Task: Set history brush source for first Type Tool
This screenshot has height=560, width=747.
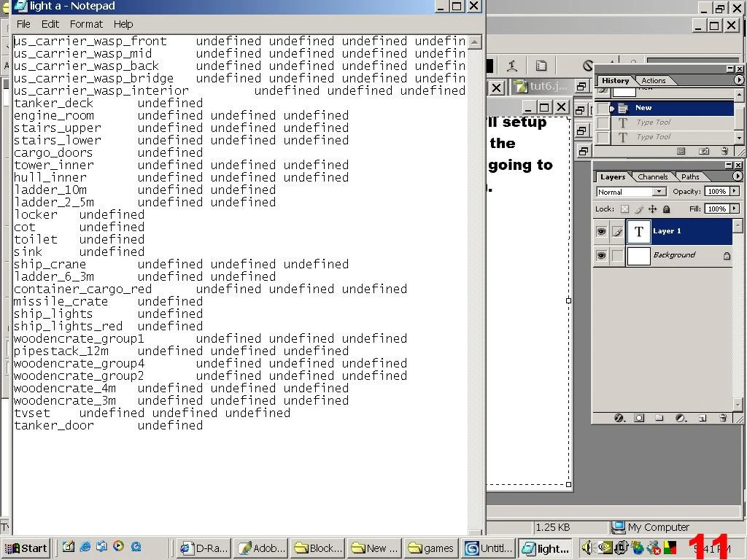Action: coord(603,122)
